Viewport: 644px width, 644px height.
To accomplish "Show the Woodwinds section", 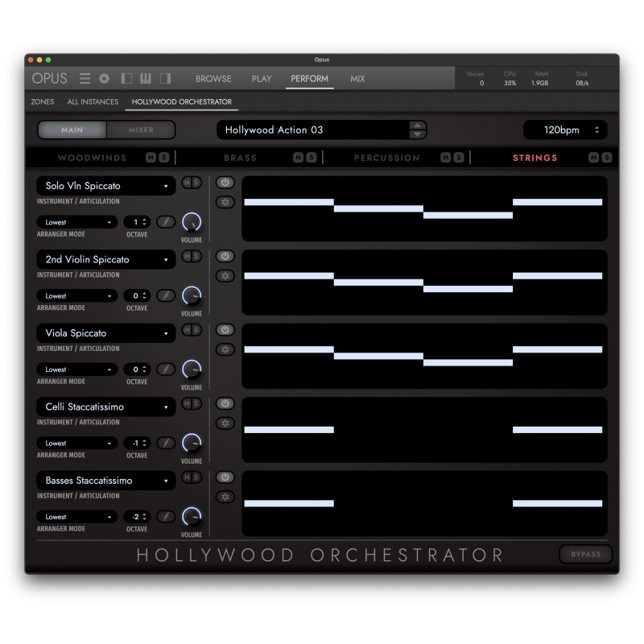I will [92, 158].
